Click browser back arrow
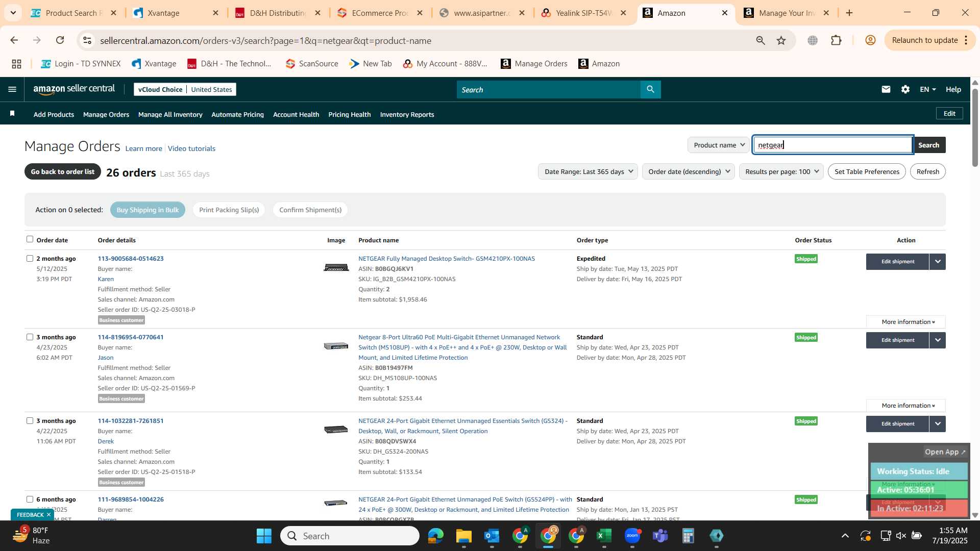The width and height of the screenshot is (980, 551). [14, 40]
